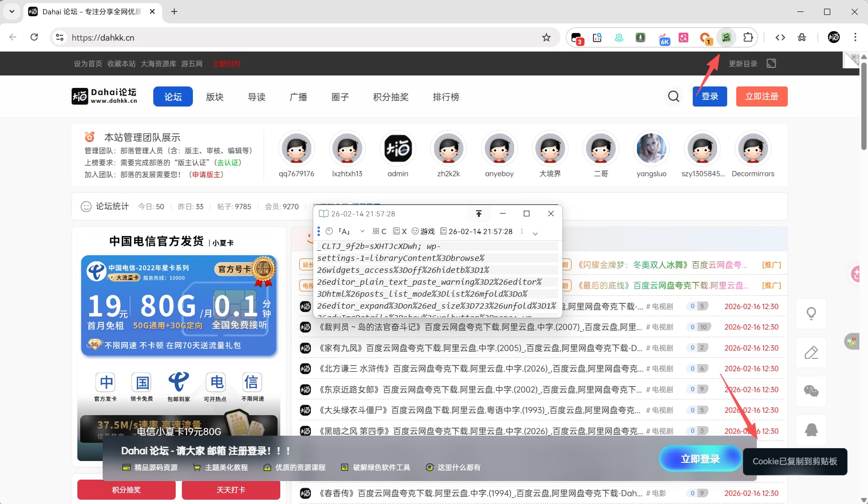Open the tab search dropdown arrow
The width and height of the screenshot is (868, 504).
(11, 11)
